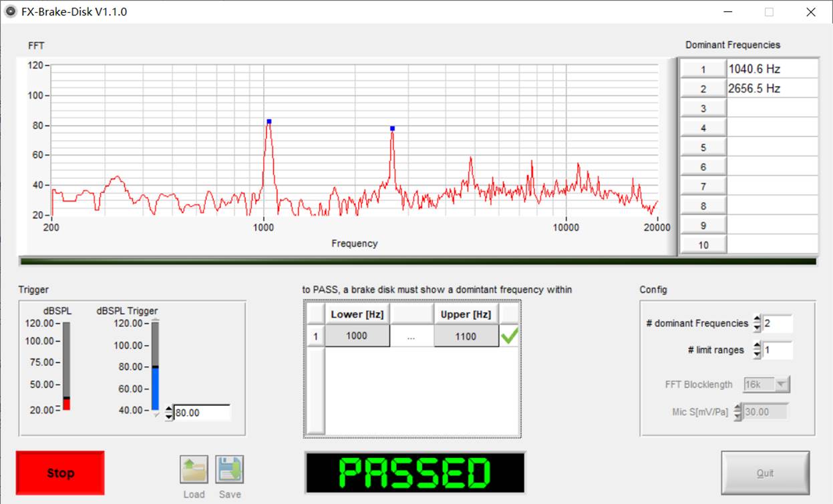Click the Quit button
The width and height of the screenshot is (833, 504).
point(765,473)
